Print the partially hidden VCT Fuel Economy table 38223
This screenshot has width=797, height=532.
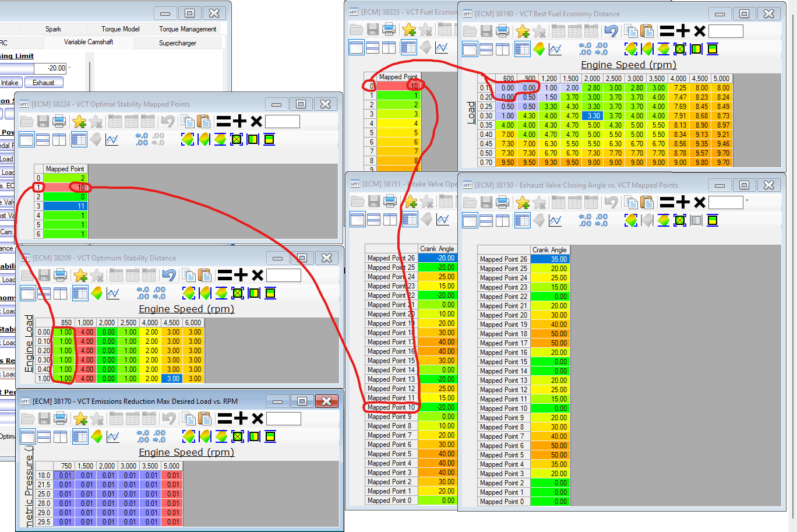pyautogui.click(x=389, y=29)
